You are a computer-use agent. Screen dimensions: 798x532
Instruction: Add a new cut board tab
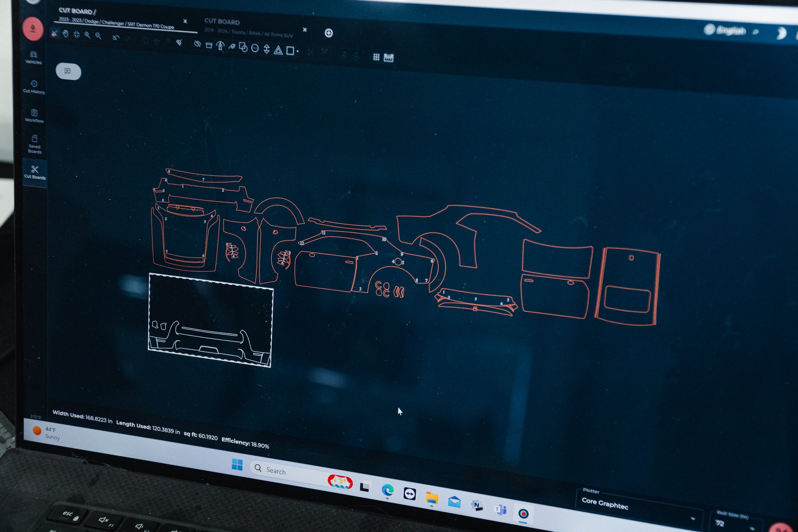328,33
